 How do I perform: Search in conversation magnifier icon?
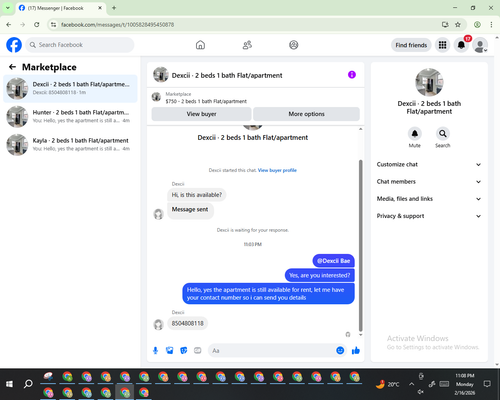coord(443,134)
